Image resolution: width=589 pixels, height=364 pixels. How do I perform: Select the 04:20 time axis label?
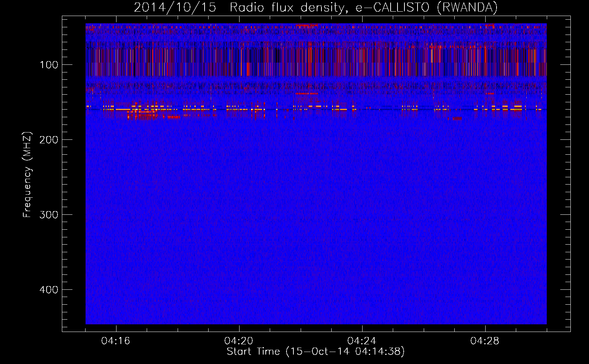click(x=239, y=341)
